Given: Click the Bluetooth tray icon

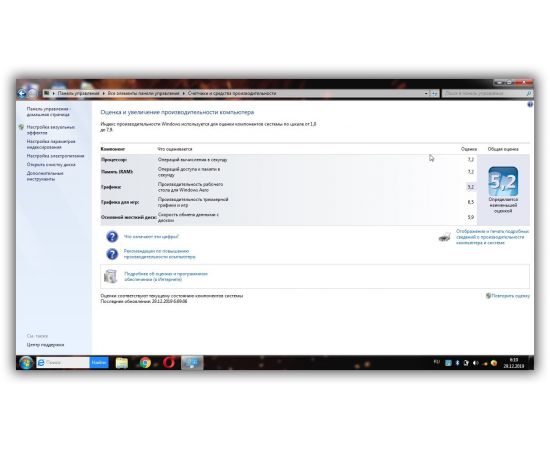Looking at the screenshot, I should (x=457, y=363).
